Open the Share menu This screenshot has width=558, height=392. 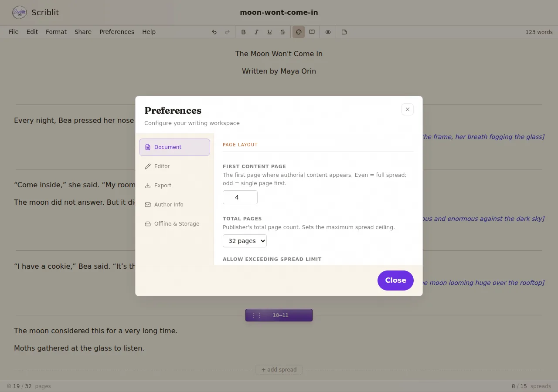coord(83,32)
